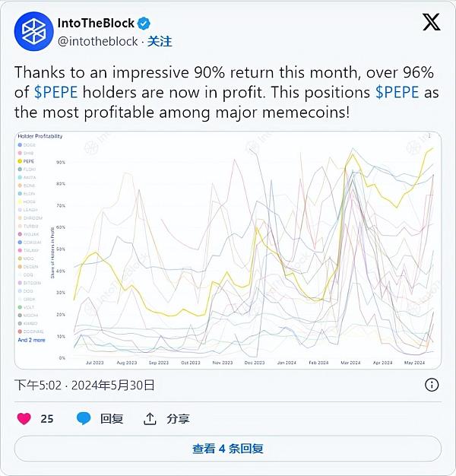Screen dimensions: 456x476
Task: Click the share upload icon
Action: (x=150, y=418)
